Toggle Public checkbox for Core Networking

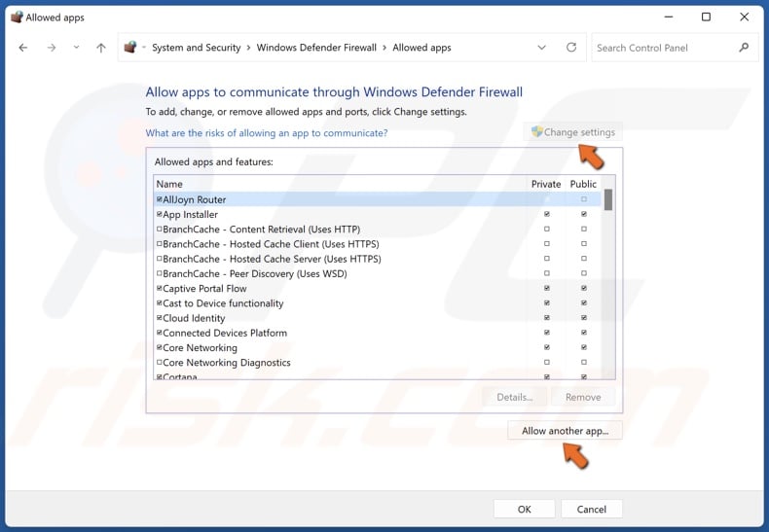[583, 348]
